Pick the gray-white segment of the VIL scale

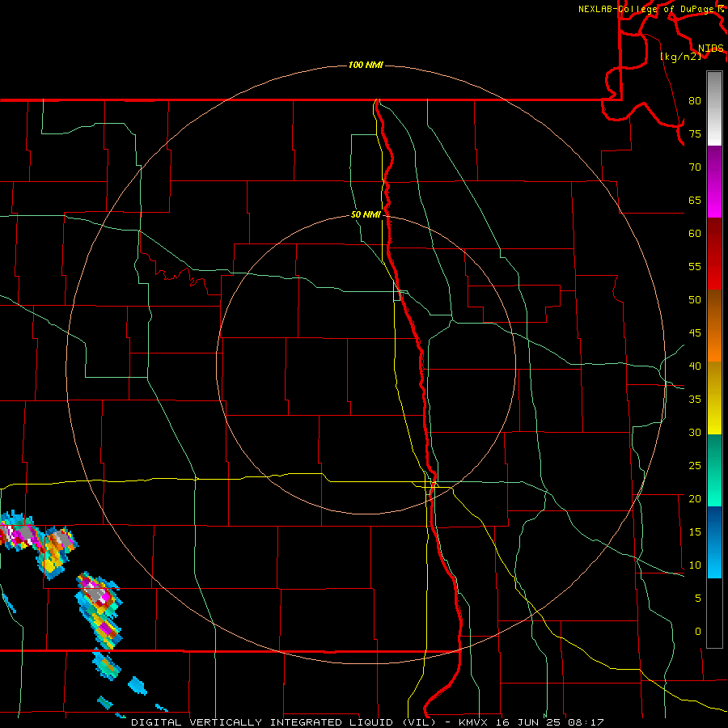[x=714, y=108]
